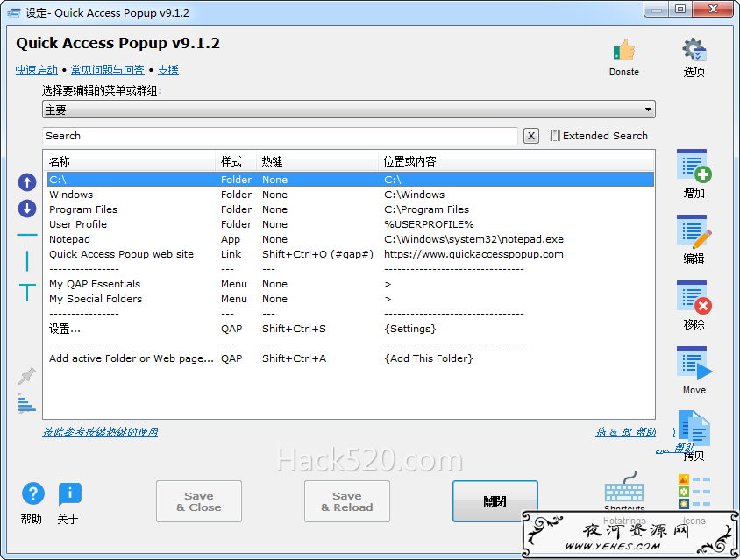This screenshot has width=740, height=560.
Task: Move selected item down with arrow icon
Action: [27, 209]
